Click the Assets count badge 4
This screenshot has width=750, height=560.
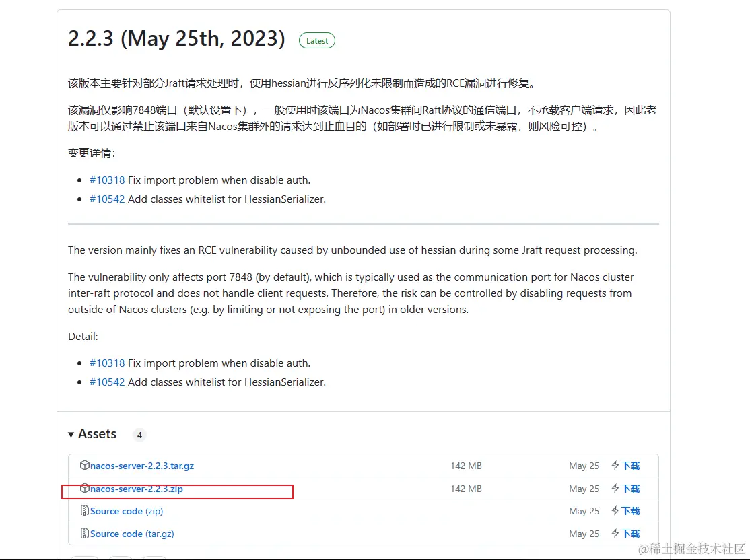point(139,435)
